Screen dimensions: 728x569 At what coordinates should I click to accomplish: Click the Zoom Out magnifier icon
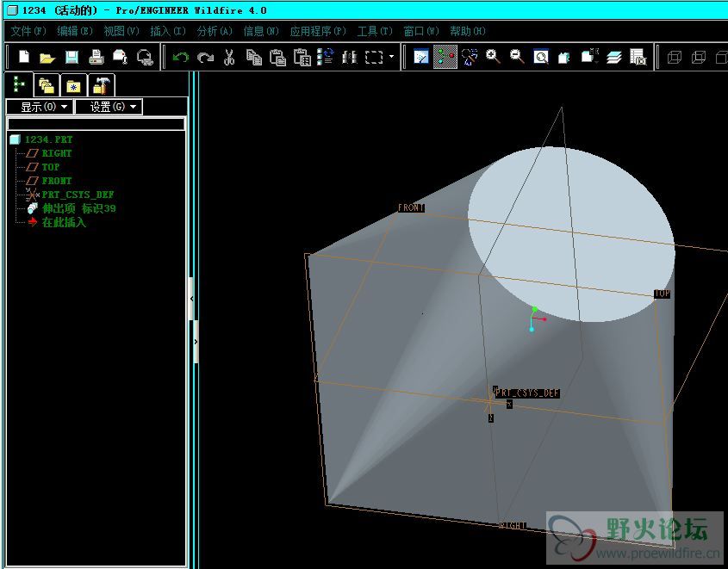pyautogui.click(x=518, y=57)
